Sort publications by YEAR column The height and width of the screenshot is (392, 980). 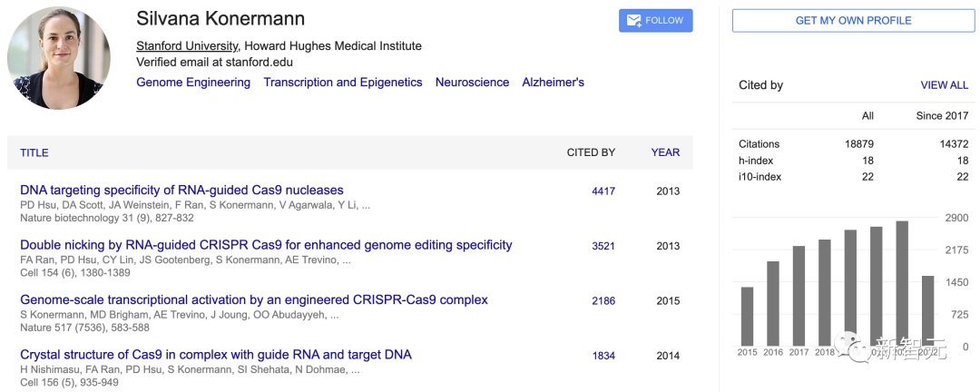point(665,152)
